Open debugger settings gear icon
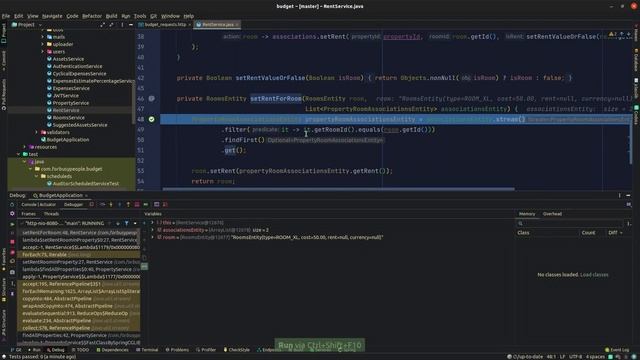640x360 pixels. tap(12, 213)
